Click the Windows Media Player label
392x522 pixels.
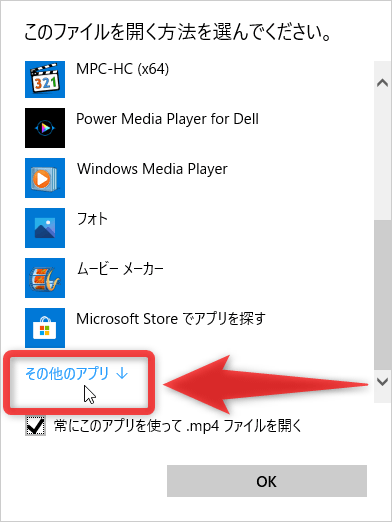152,169
